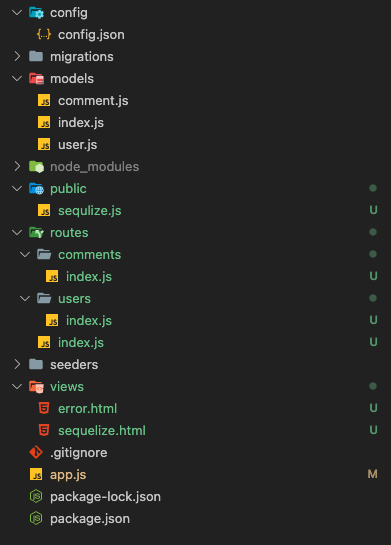Click the red models folder icon
The image size is (391, 545).
click(x=36, y=79)
